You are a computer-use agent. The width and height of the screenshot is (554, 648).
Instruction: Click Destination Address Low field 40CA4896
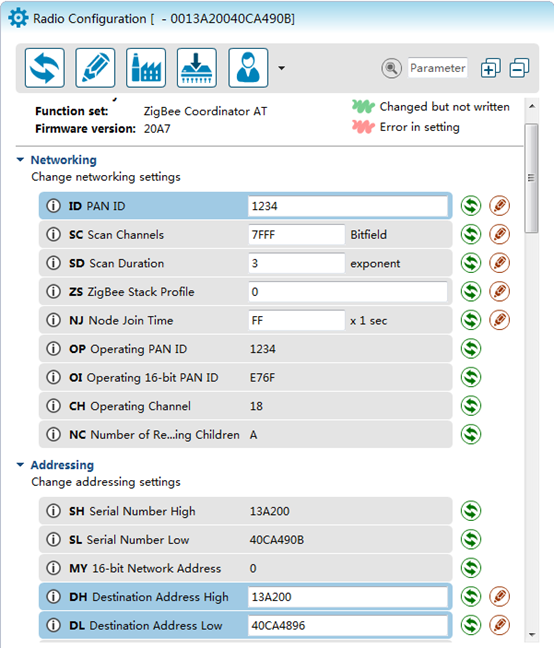(x=347, y=625)
